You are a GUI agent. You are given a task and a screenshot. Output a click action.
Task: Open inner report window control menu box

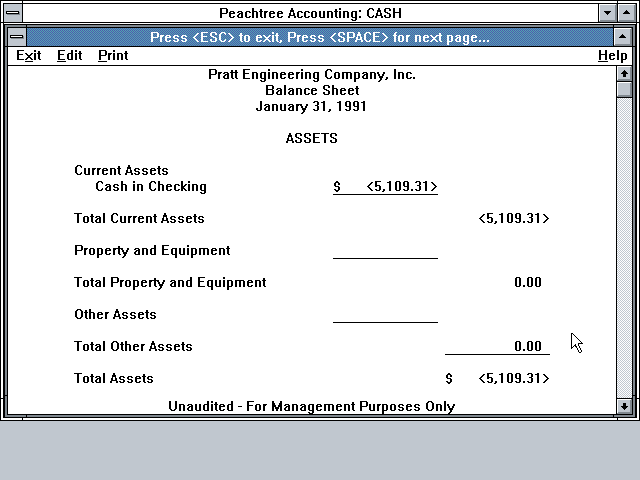tap(17, 37)
